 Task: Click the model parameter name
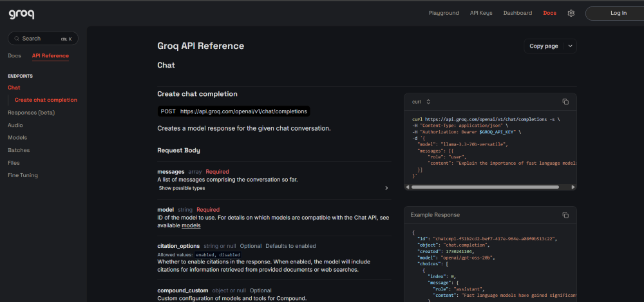click(x=166, y=209)
